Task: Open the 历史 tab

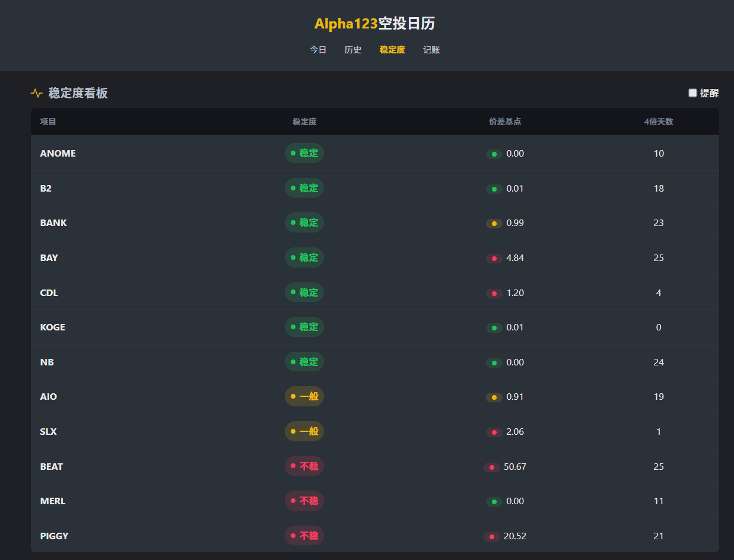Action: click(x=353, y=50)
